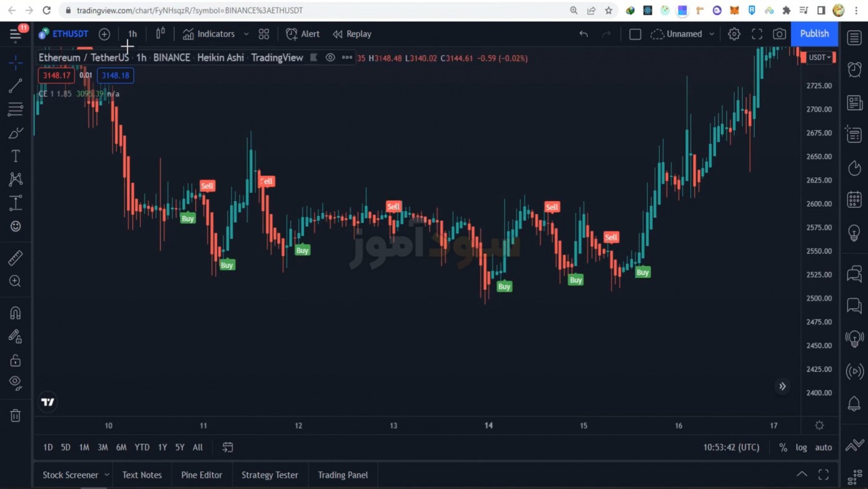
Task: Toggle auto scale
Action: 823,447
